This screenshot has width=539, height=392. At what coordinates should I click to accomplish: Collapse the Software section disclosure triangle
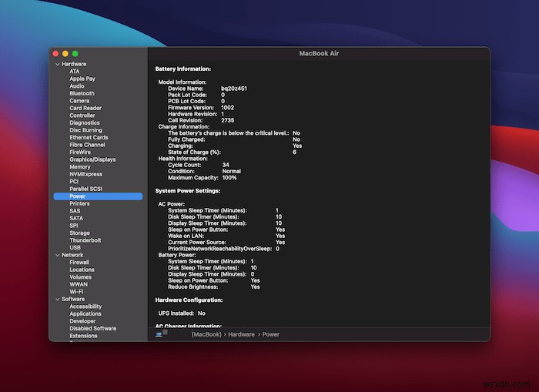pyautogui.click(x=56, y=299)
